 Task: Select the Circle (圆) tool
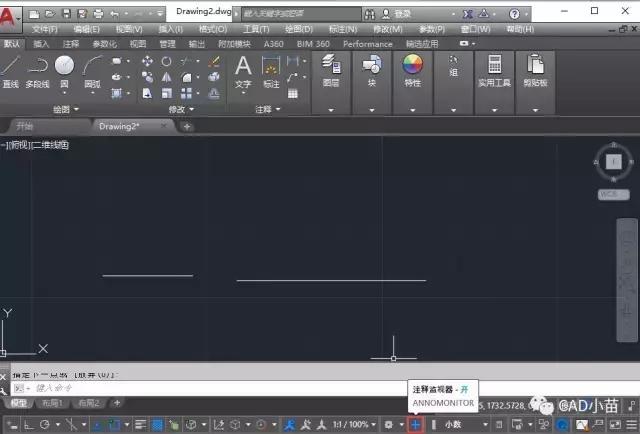pyautogui.click(x=64, y=71)
